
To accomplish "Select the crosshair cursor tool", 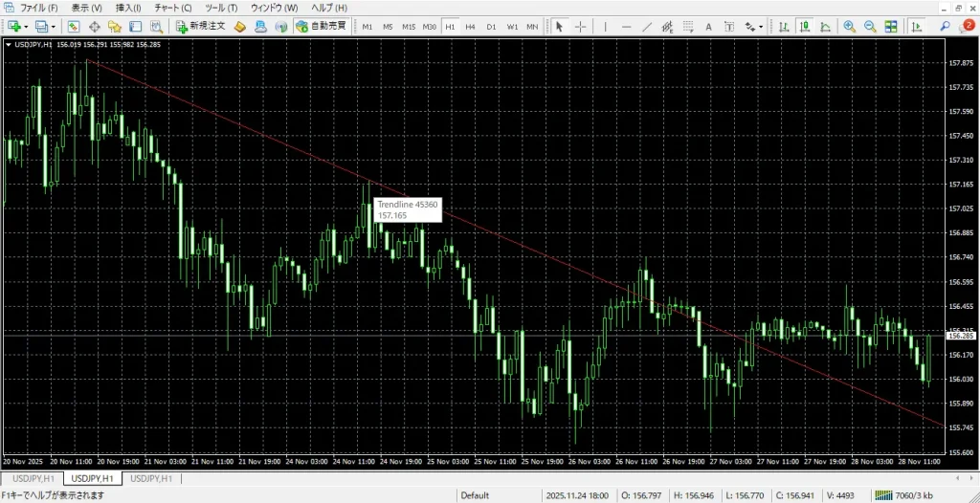I will [581, 27].
